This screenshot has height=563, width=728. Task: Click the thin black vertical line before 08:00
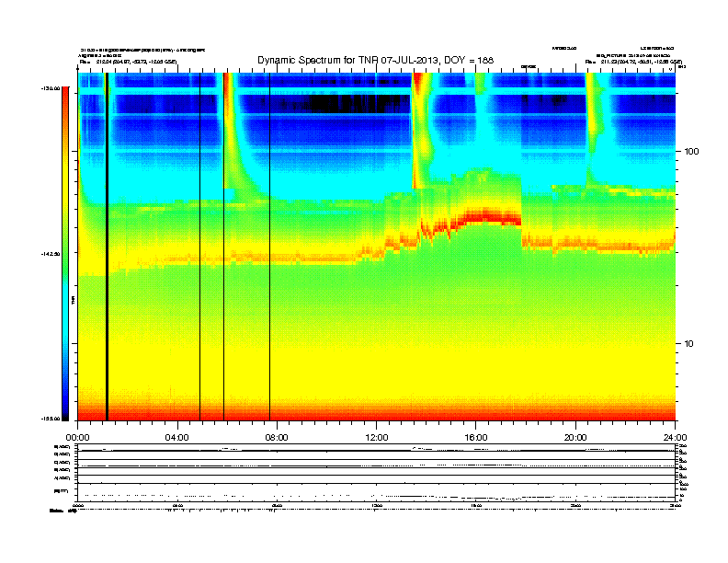[x=269, y=247]
